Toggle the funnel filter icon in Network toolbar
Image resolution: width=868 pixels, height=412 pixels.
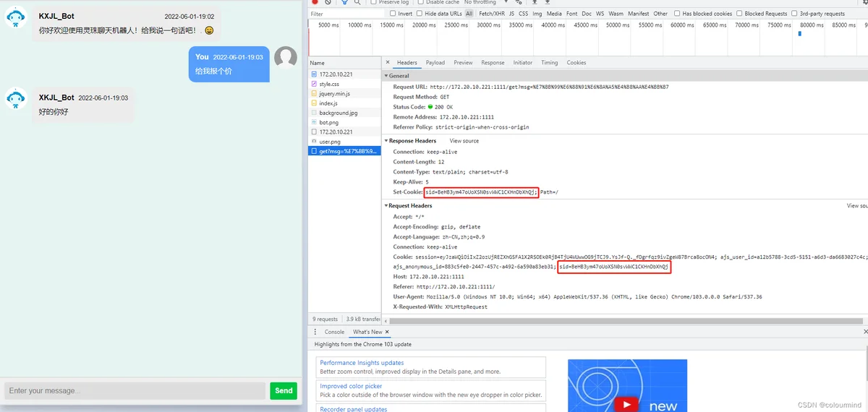(345, 2)
